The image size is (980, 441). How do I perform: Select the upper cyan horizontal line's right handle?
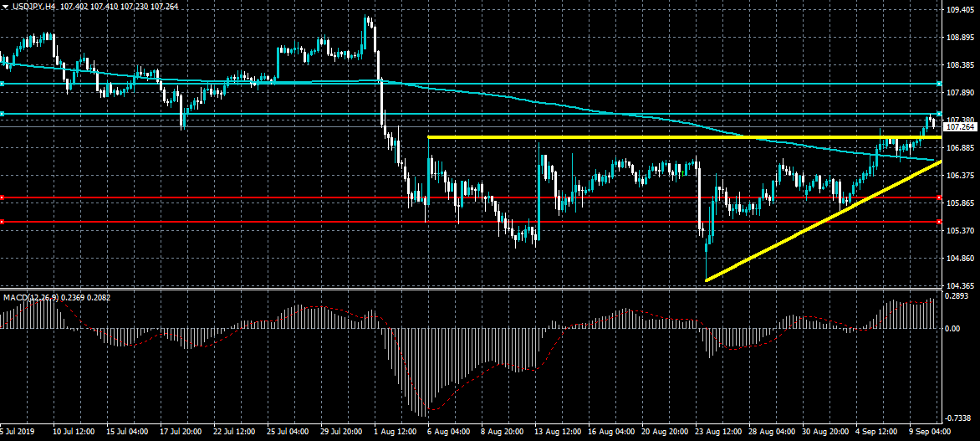[939, 83]
